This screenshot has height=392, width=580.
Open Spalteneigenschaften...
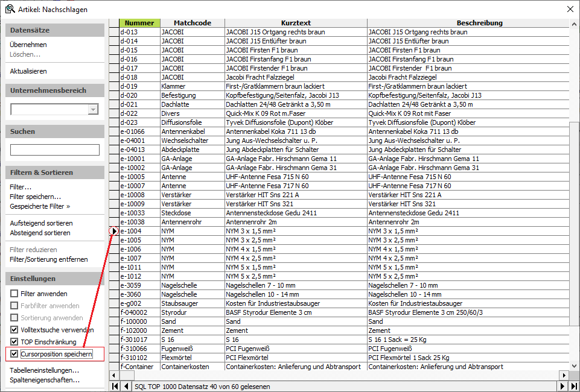point(45,380)
